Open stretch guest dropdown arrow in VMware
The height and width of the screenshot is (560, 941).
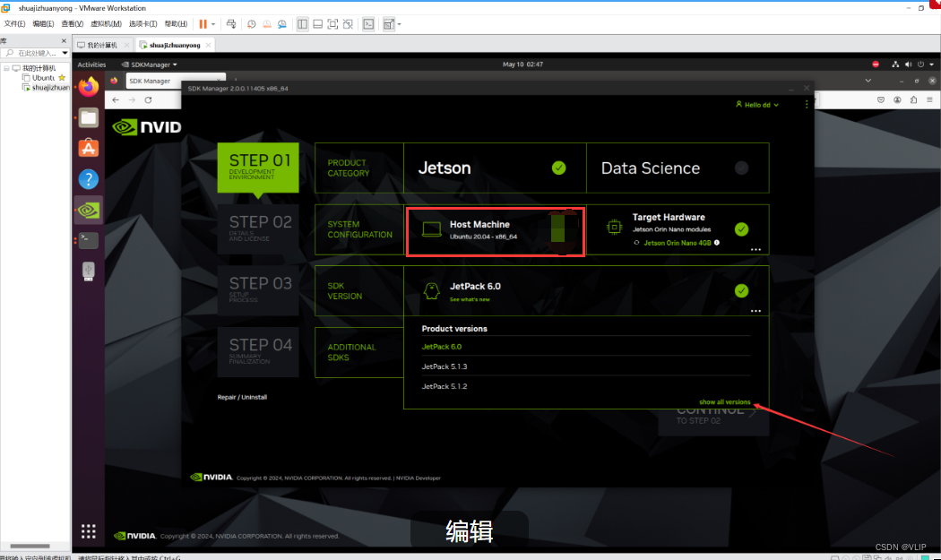click(399, 24)
